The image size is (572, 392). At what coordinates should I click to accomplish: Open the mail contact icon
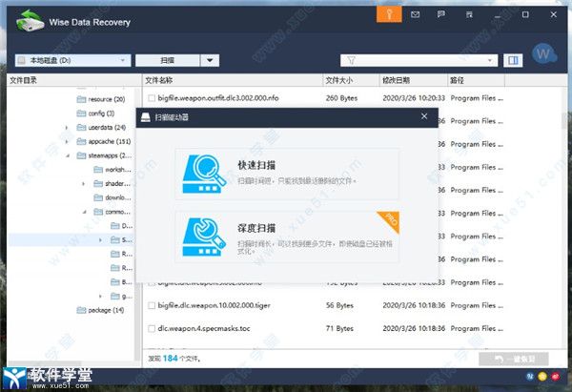click(x=415, y=14)
